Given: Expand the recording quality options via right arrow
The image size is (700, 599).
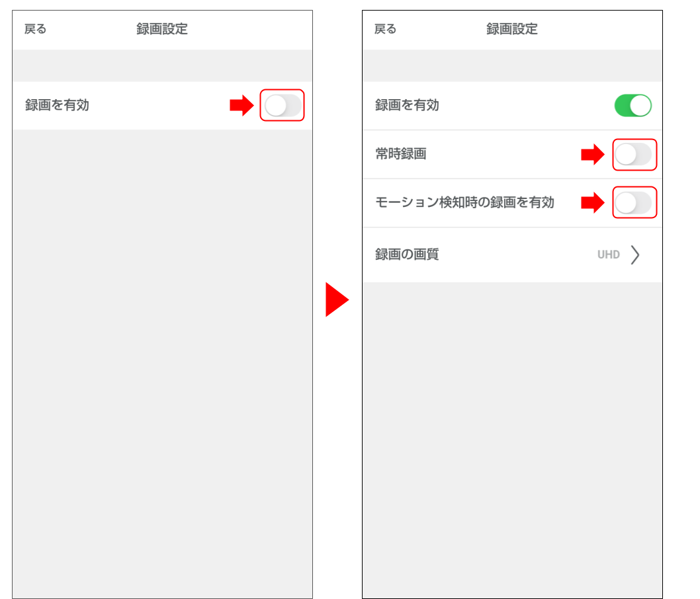Looking at the screenshot, I should point(636,255).
